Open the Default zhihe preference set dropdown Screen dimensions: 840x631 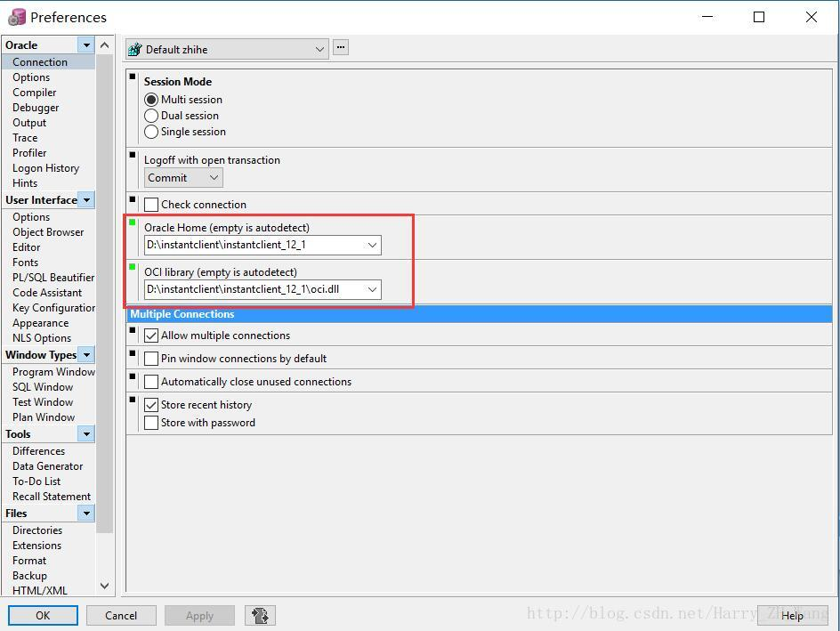point(227,49)
